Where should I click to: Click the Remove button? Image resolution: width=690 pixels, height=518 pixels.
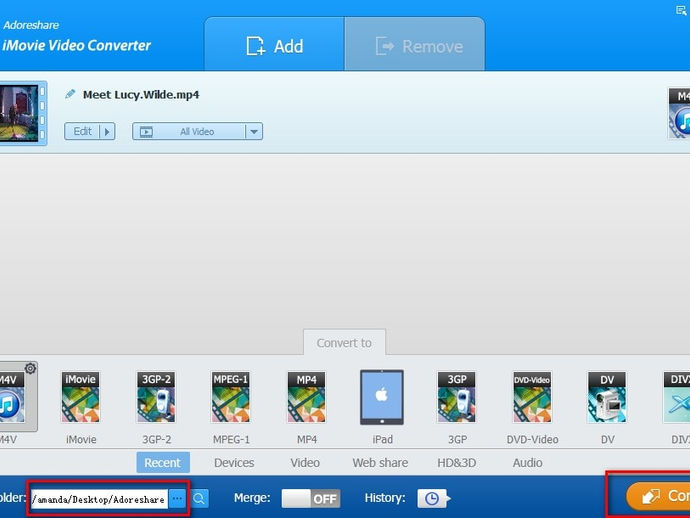(415, 45)
